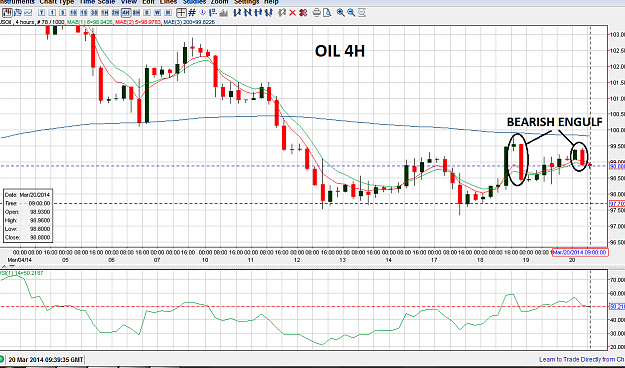The width and height of the screenshot is (625, 368).
Task: Select the candlestick chart type icon
Action: pyautogui.click(x=7, y=12)
